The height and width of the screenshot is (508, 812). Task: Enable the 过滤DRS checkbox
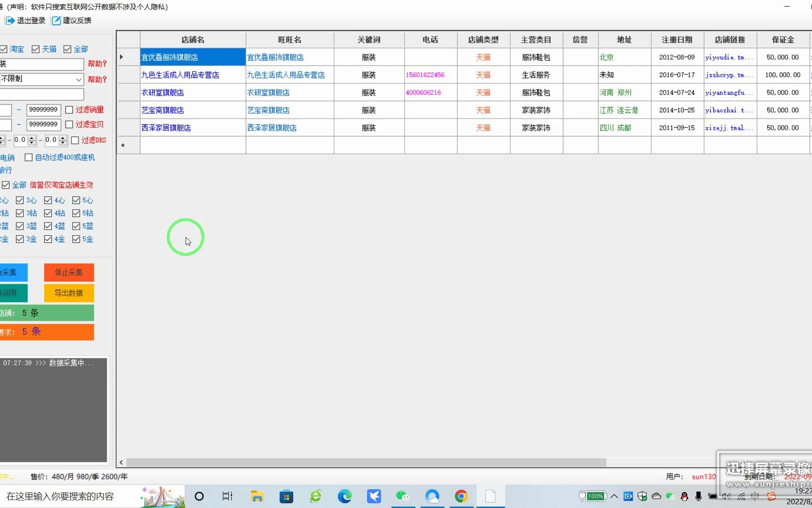click(x=75, y=140)
